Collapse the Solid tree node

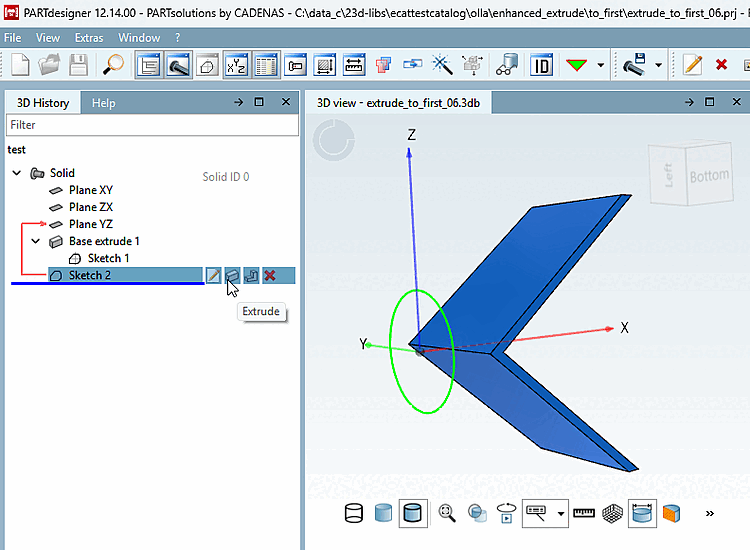pos(17,173)
